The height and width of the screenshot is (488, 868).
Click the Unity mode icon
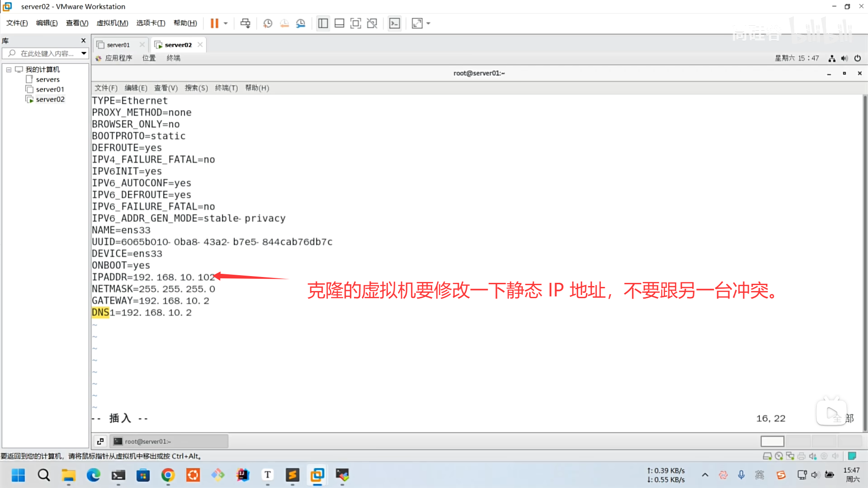(x=372, y=23)
